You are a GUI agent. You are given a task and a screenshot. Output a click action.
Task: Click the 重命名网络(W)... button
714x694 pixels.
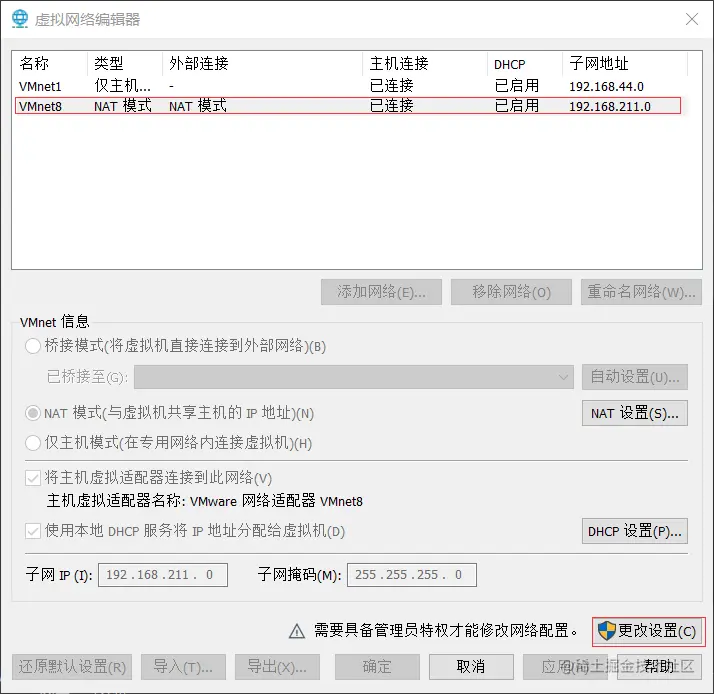(641, 292)
